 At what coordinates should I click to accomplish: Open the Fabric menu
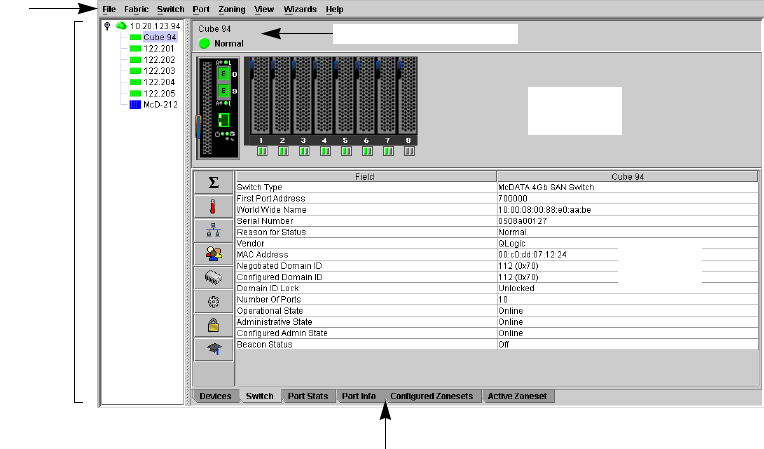tap(136, 8)
